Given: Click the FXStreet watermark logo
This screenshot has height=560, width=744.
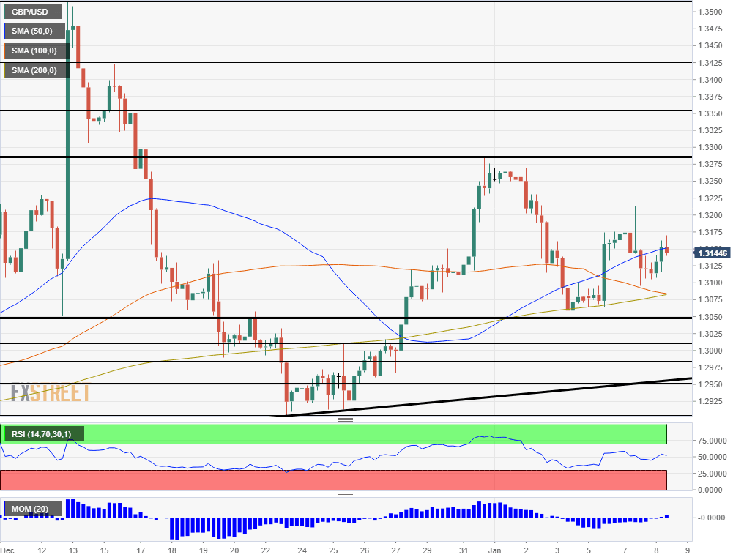Looking at the screenshot, I should pyautogui.click(x=50, y=392).
